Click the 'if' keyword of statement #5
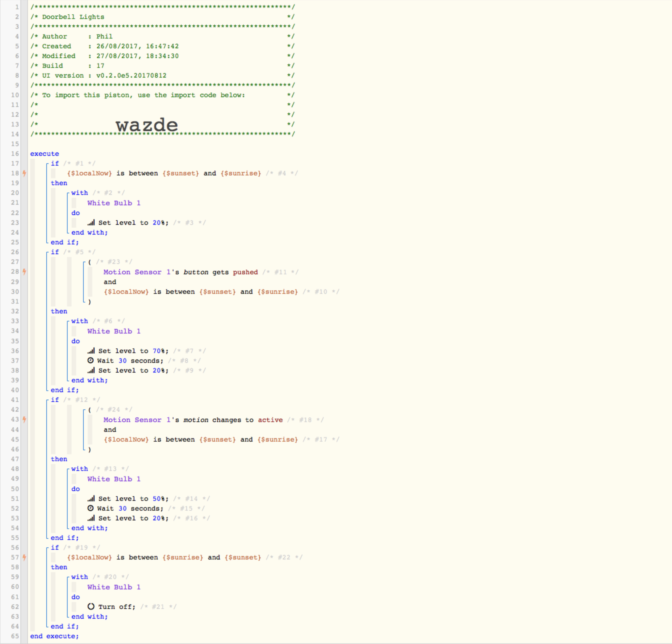 pos(55,252)
